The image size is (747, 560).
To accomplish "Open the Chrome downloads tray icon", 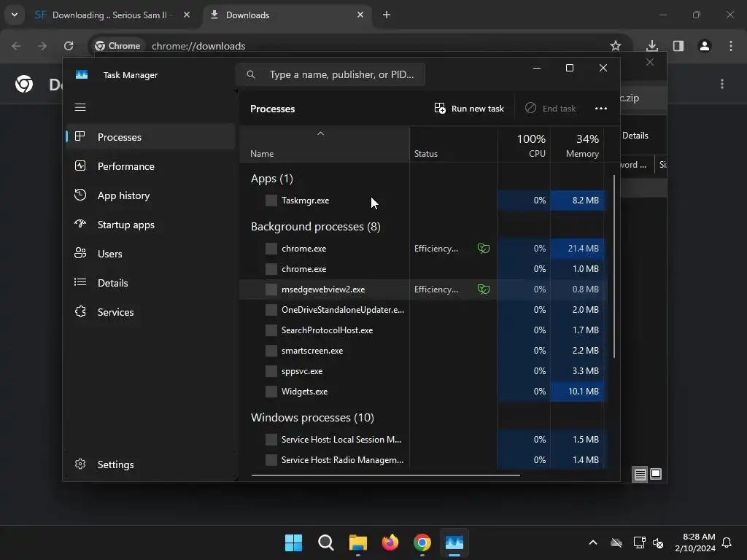I will pyautogui.click(x=652, y=46).
